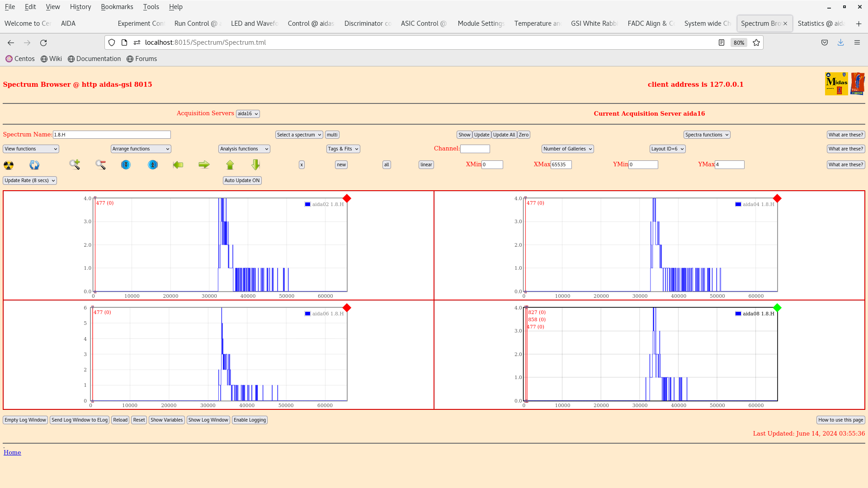Click the zoom in magnifier icon
Image resolution: width=868 pixels, height=488 pixels.
click(75, 165)
